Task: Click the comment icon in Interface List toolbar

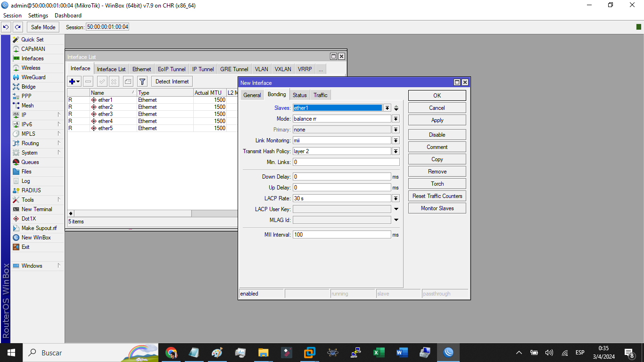Action: pos(128,82)
